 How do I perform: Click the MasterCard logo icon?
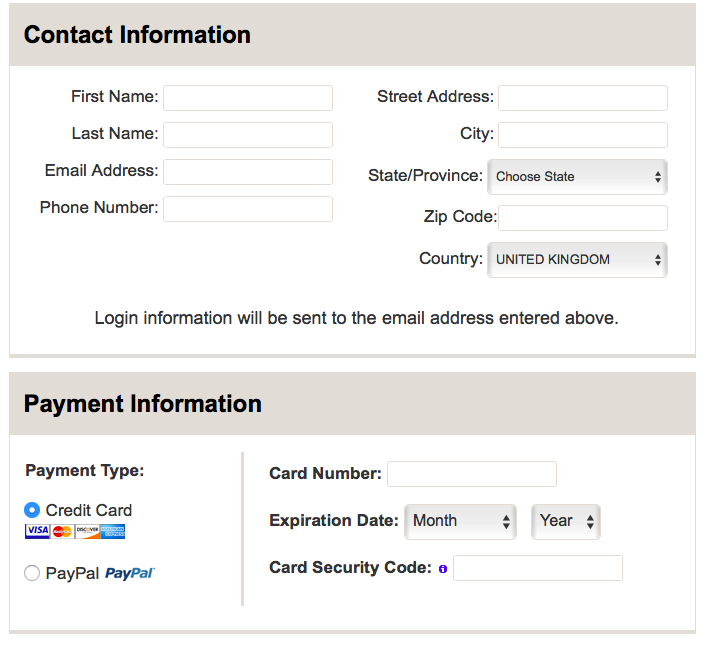point(62,531)
